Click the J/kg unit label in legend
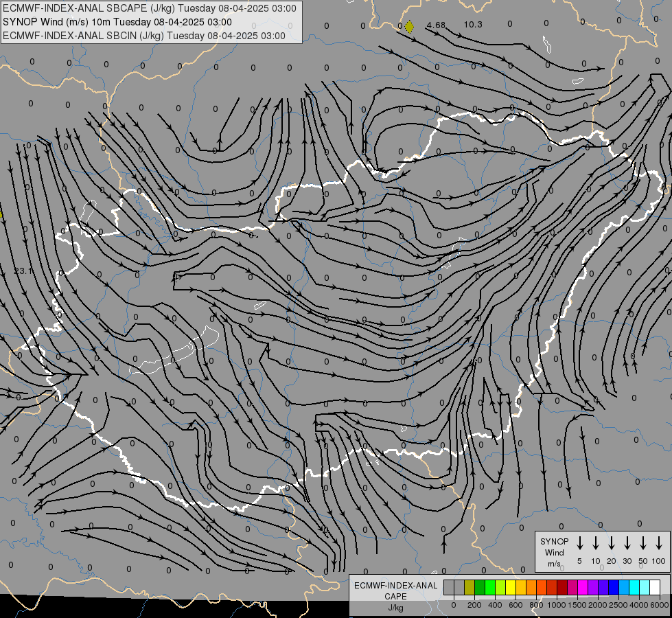The image size is (672, 618). [x=395, y=608]
